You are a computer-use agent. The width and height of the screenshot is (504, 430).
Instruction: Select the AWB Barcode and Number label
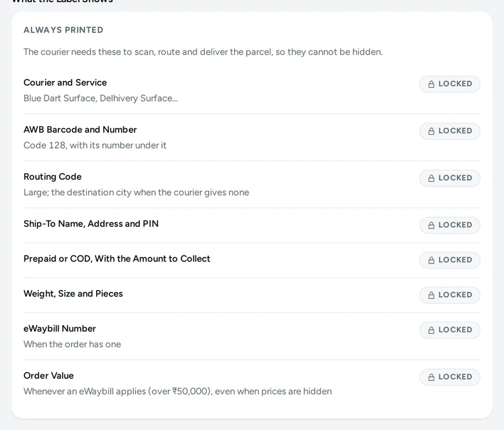point(80,129)
